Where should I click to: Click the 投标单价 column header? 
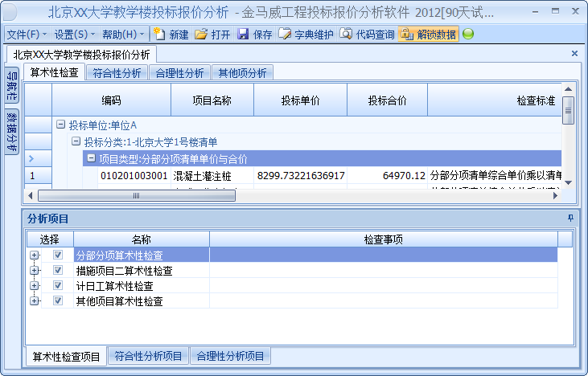[300, 100]
